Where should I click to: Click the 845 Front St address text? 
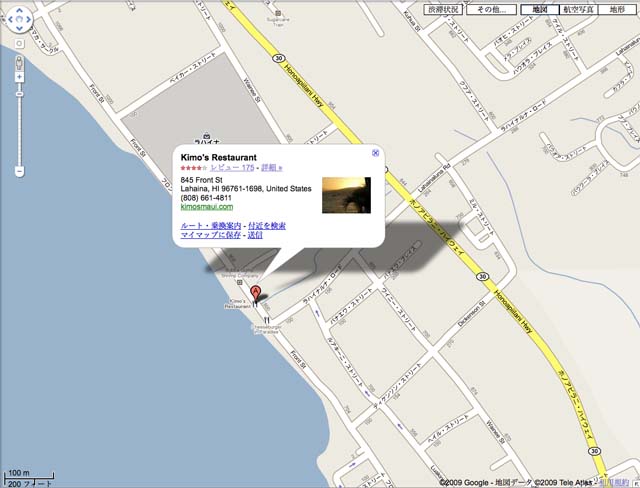tap(201, 180)
